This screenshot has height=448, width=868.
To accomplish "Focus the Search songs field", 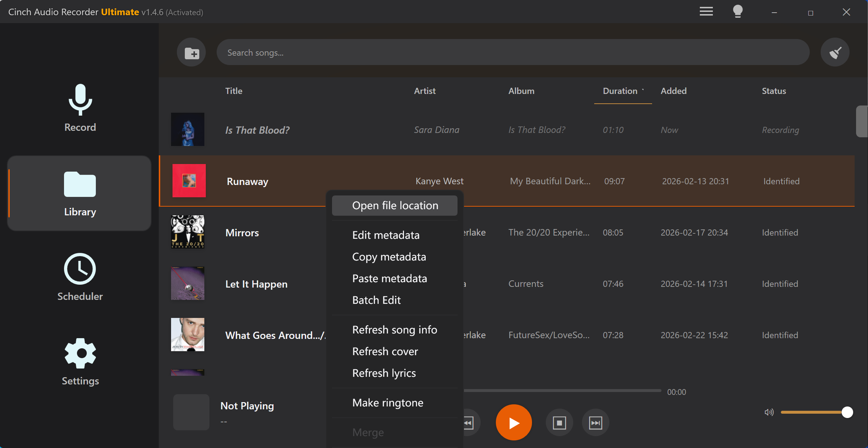I will [513, 52].
